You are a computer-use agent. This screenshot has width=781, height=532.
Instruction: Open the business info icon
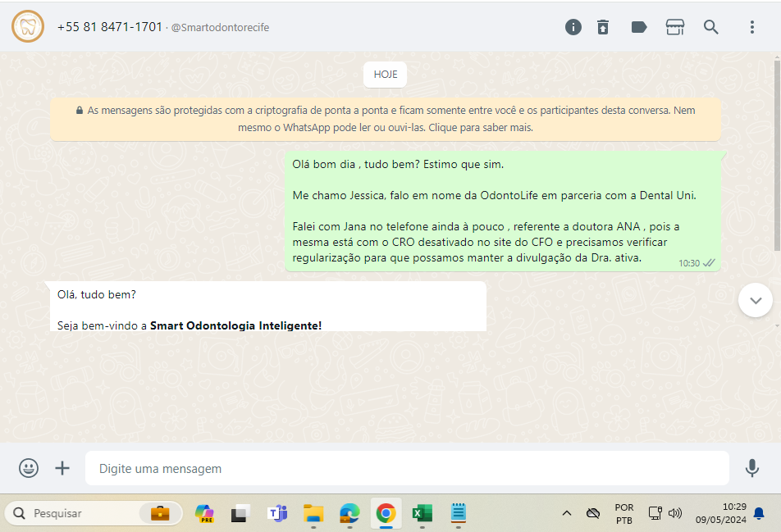pyautogui.click(x=573, y=27)
